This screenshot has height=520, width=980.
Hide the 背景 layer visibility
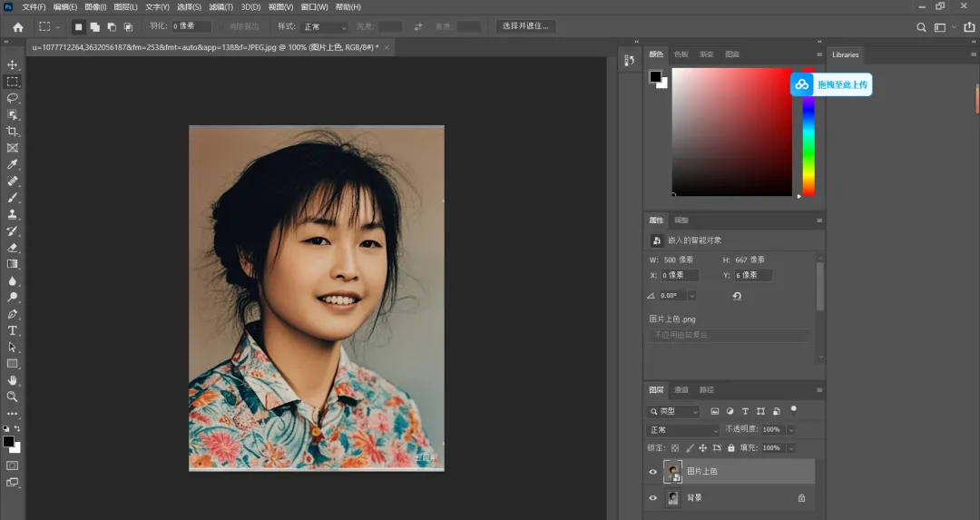tap(653, 498)
